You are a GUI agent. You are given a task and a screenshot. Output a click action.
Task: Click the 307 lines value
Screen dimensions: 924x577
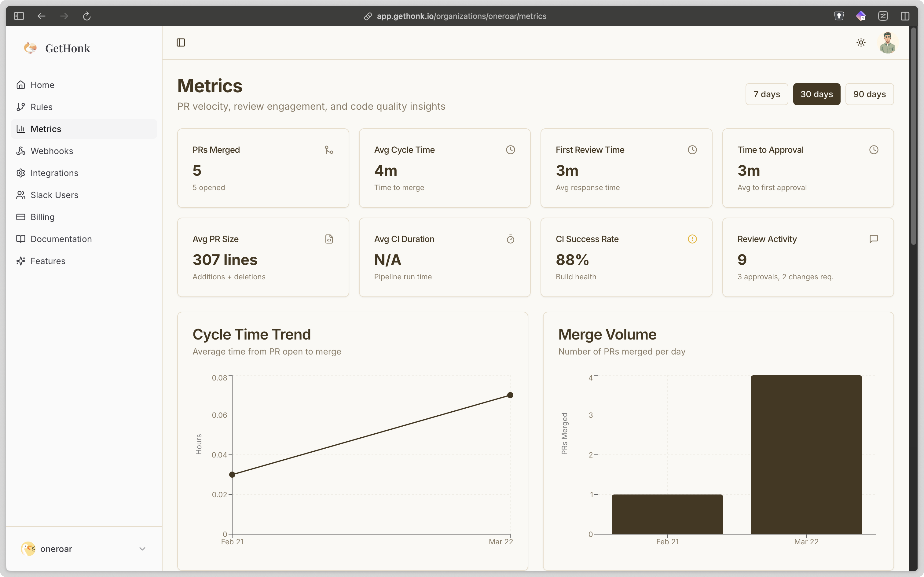(225, 260)
